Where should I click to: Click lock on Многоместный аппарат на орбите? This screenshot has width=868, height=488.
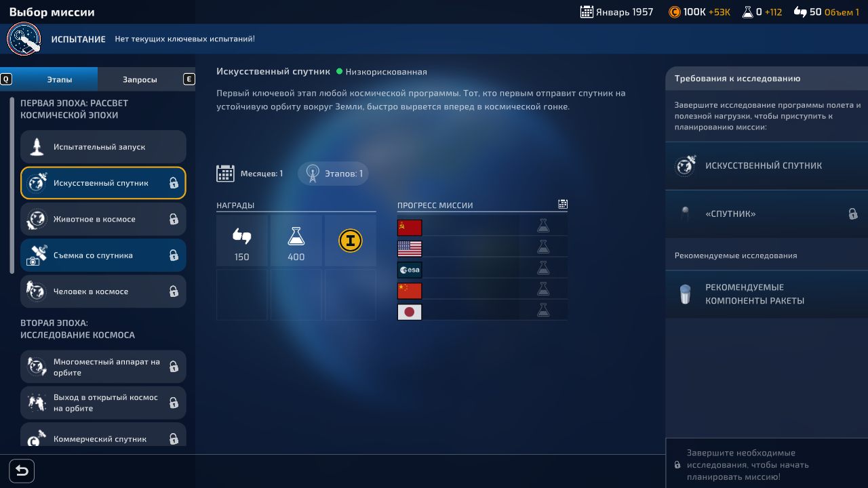click(x=174, y=367)
